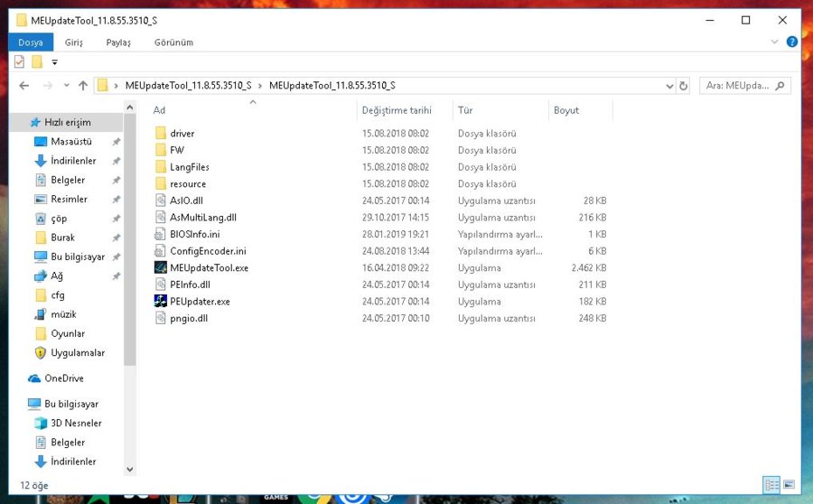813x504 pixels.
Task: Expand the ribbon with the chevron
Action: click(x=775, y=42)
